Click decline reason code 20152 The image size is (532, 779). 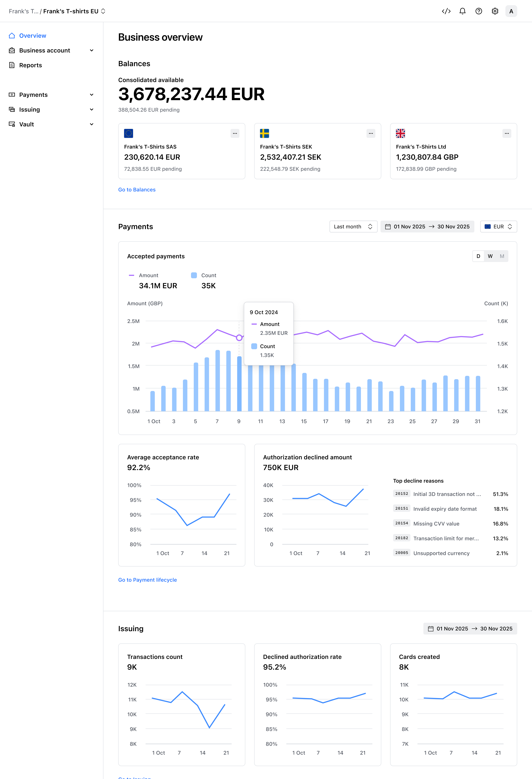402,494
